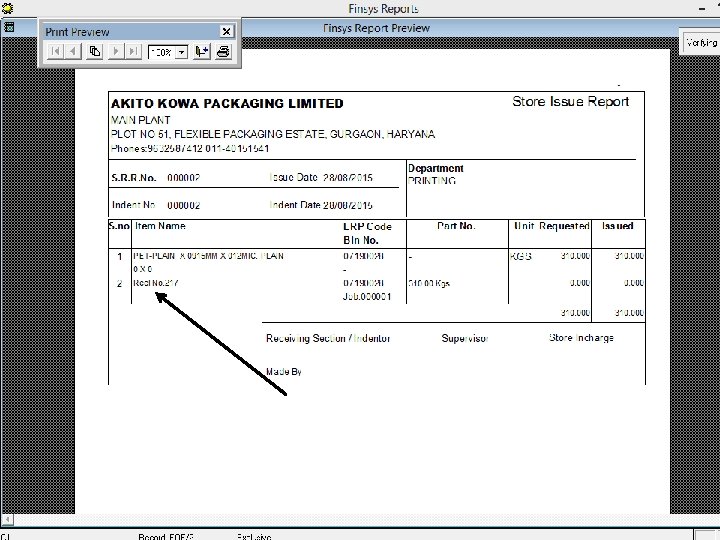This screenshot has width=720, height=540.
Task: Click the Store Incharge signature label
Action: [581, 338]
